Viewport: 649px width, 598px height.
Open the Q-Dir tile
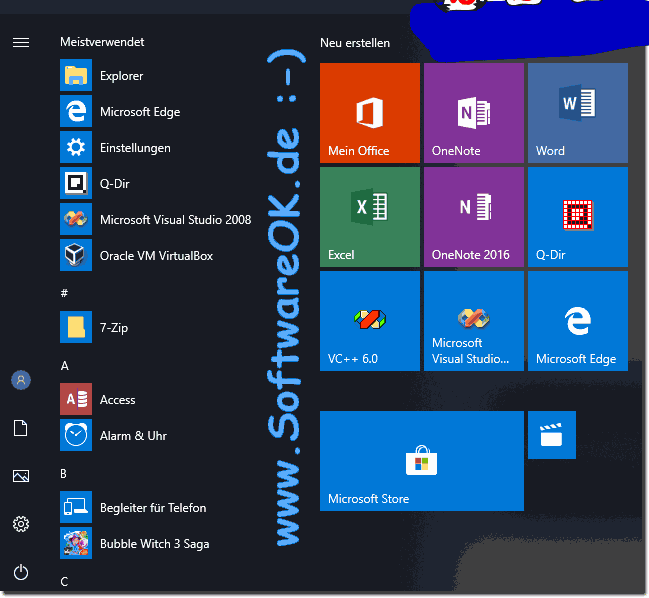[x=578, y=217]
